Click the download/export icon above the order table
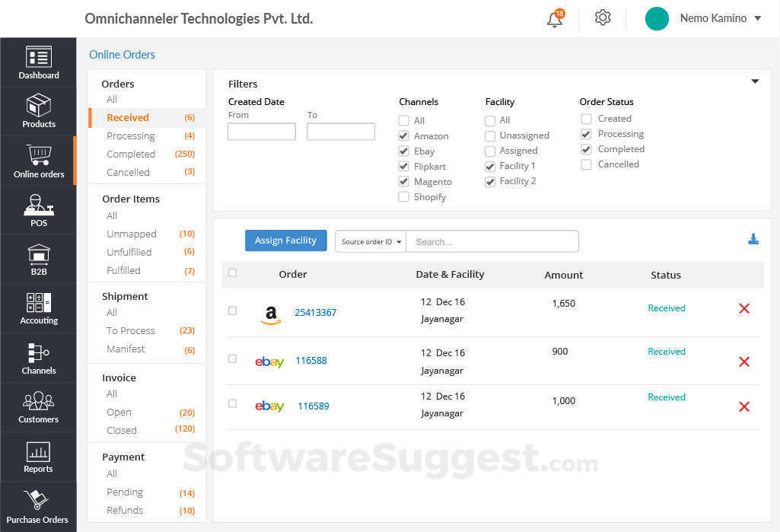 [753, 239]
